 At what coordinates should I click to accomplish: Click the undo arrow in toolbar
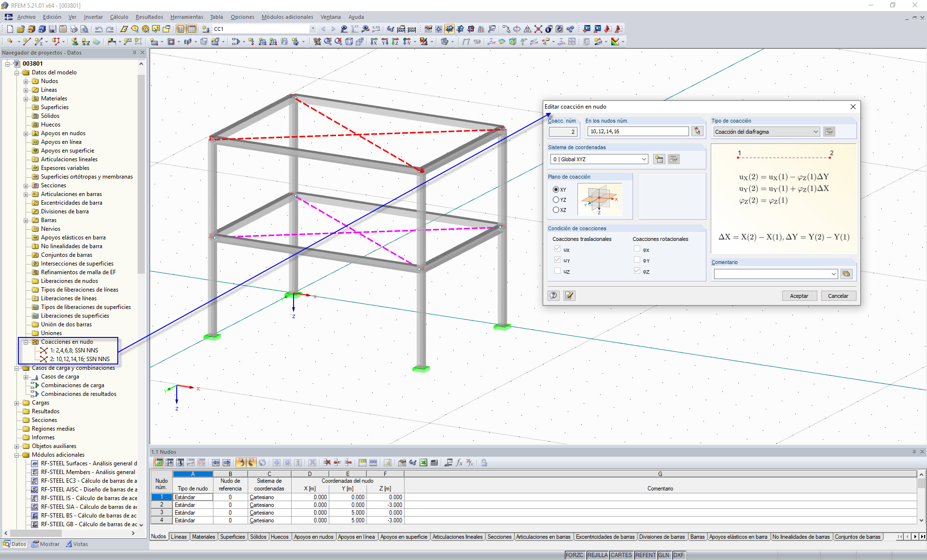tap(98, 29)
